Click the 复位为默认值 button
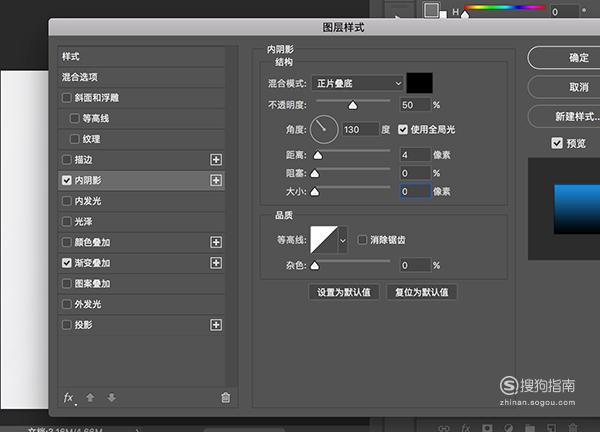The image size is (600, 432). pyautogui.click(x=421, y=292)
